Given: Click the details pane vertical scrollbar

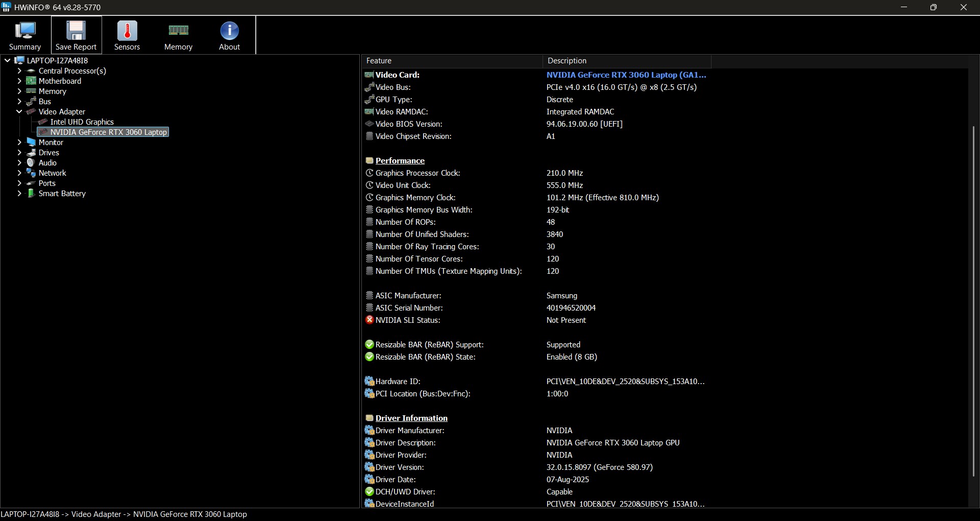Looking at the screenshot, I should pyautogui.click(x=973, y=301).
